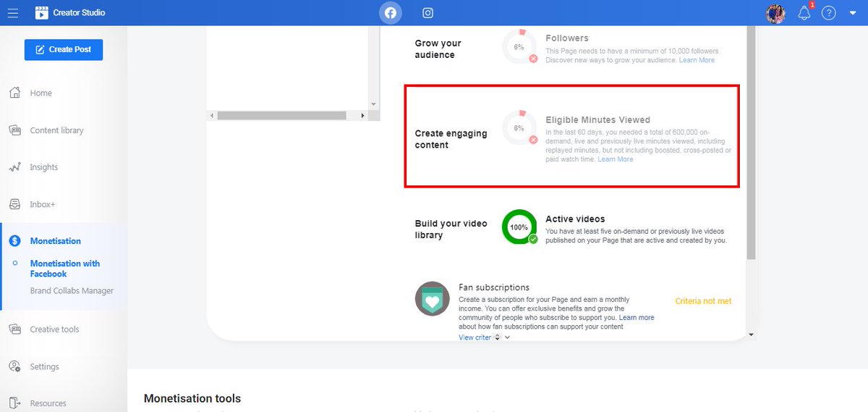
Task: Click the Fan subscriptions heart icon
Action: coord(433,298)
